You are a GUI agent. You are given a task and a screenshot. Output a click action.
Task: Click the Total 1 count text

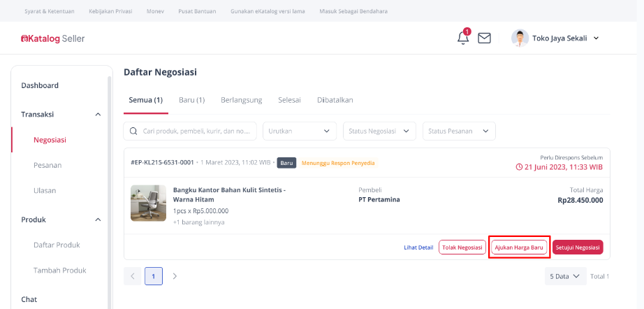tap(599, 277)
